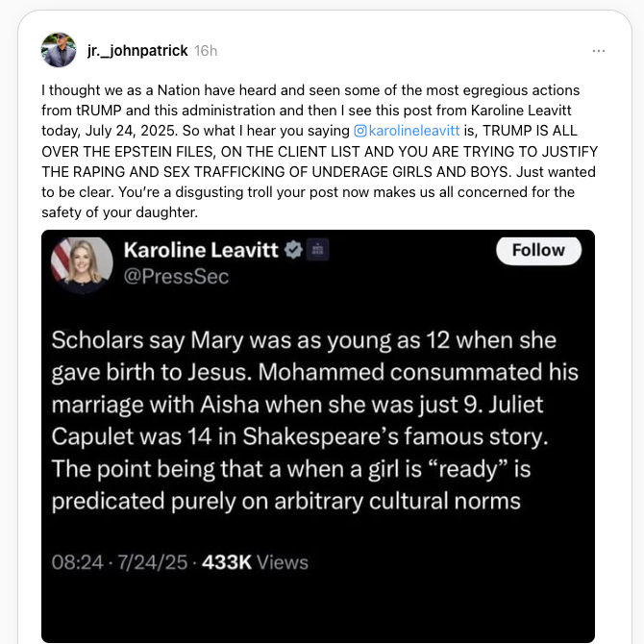Click the Follow button

pos(538,250)
